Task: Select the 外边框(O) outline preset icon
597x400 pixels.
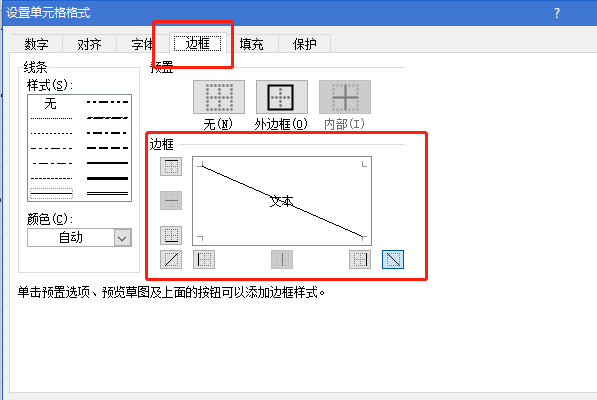Action: coord(282,97)
